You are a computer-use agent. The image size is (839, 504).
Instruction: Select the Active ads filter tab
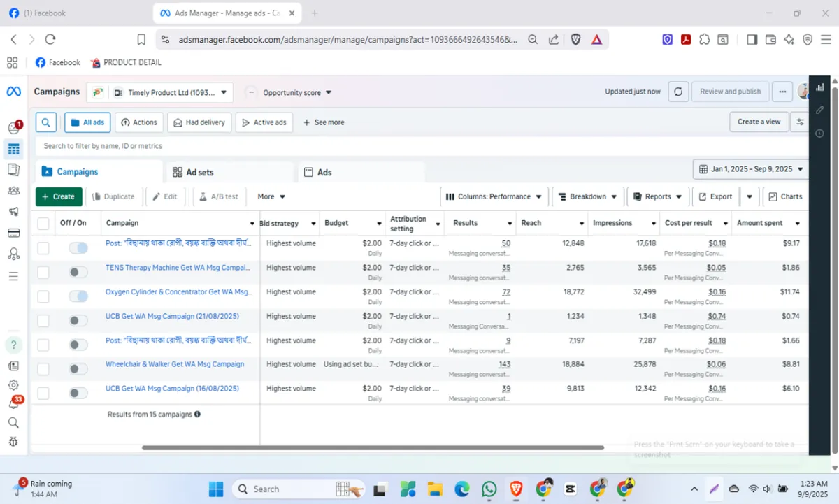(264, 122)
